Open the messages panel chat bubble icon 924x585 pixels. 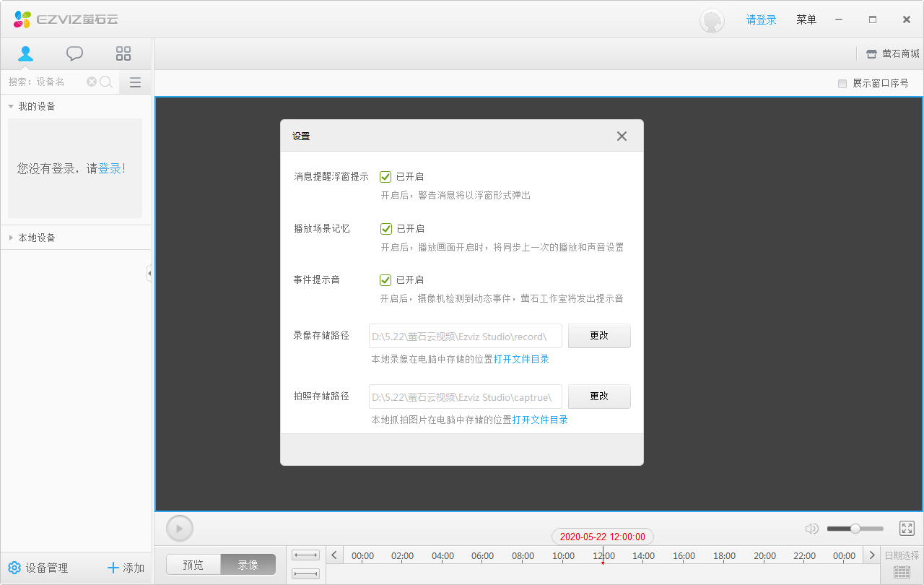coord(74,53)
